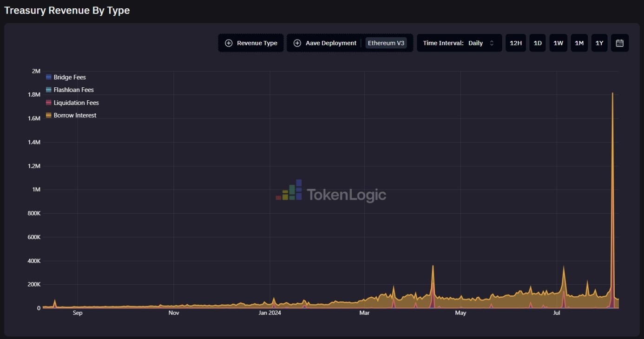Click the 800K y-axis label
The image size is (644, 339).
coord(33,214)
